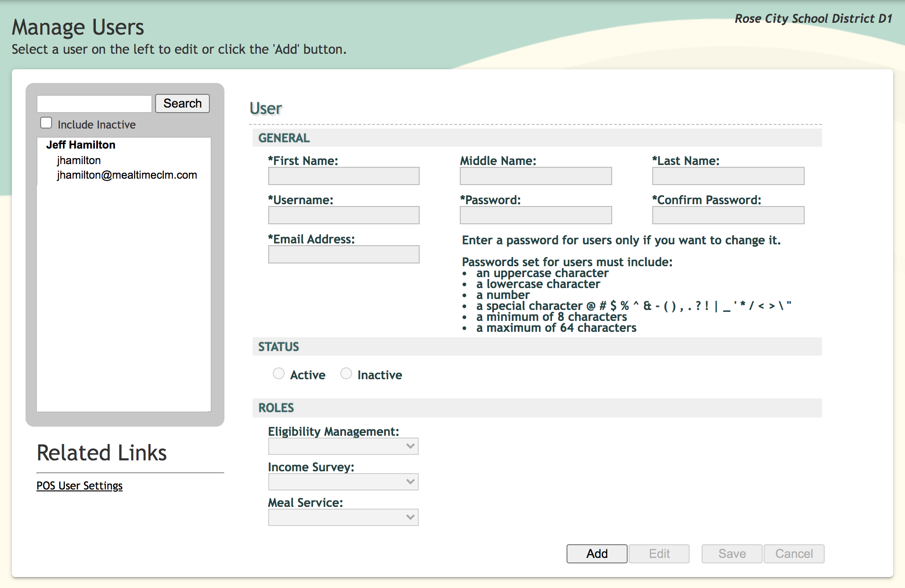Open the POS User Settings link
The height and width of the screenshot is (588, 905).
(x=79, y=486)
